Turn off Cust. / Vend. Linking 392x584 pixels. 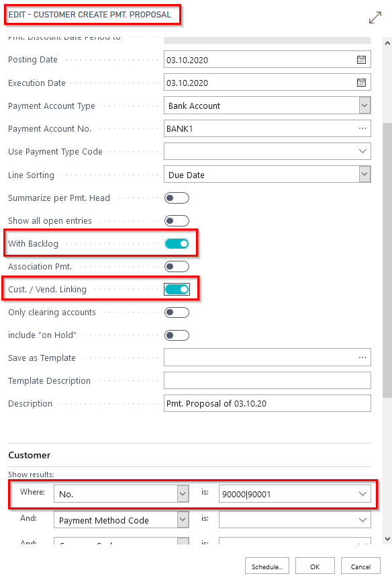(x=177, y=289)
